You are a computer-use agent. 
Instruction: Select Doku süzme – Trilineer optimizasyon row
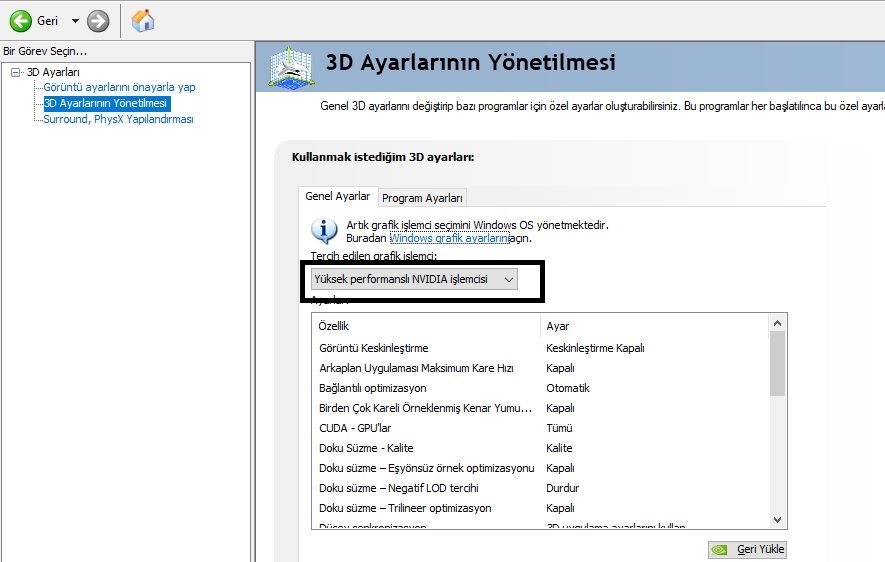point(540,508)
